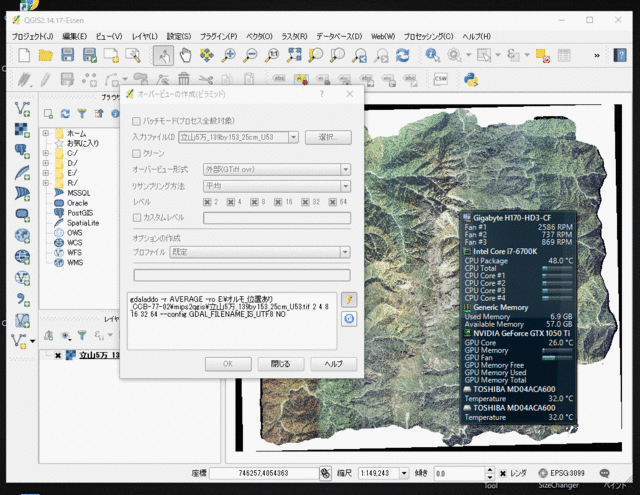This screenshot has height=495, width=640.
Task: Open the CSW MetaSearch plugin icon
Action: [440, 79]
